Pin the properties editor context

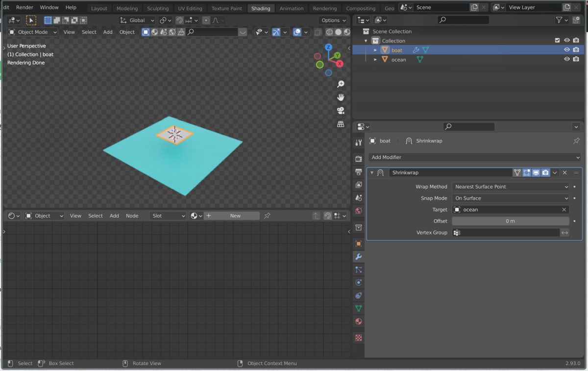click(576, 141)
